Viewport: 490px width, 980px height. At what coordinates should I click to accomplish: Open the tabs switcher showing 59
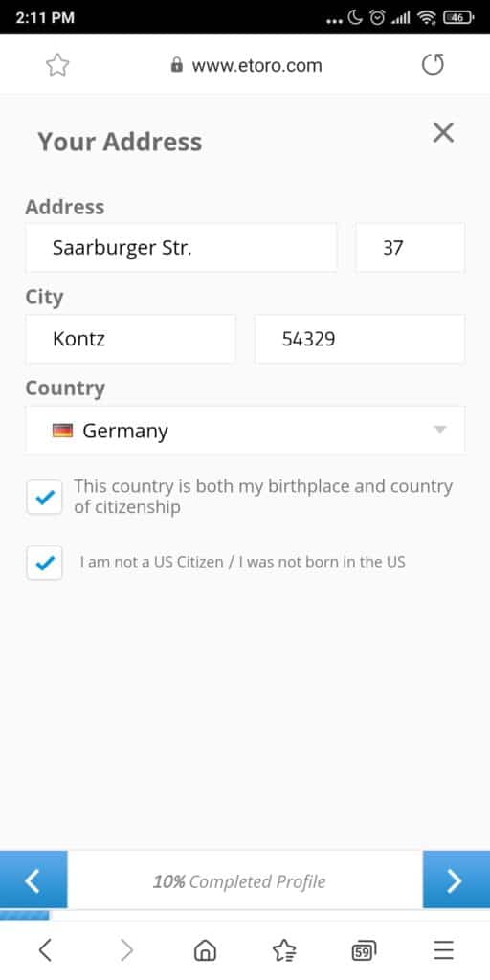[365, 951]
